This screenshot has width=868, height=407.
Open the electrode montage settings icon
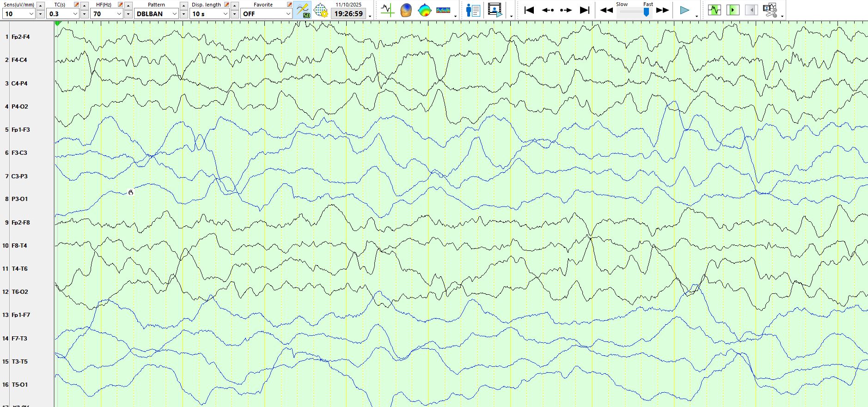[321, 10]
